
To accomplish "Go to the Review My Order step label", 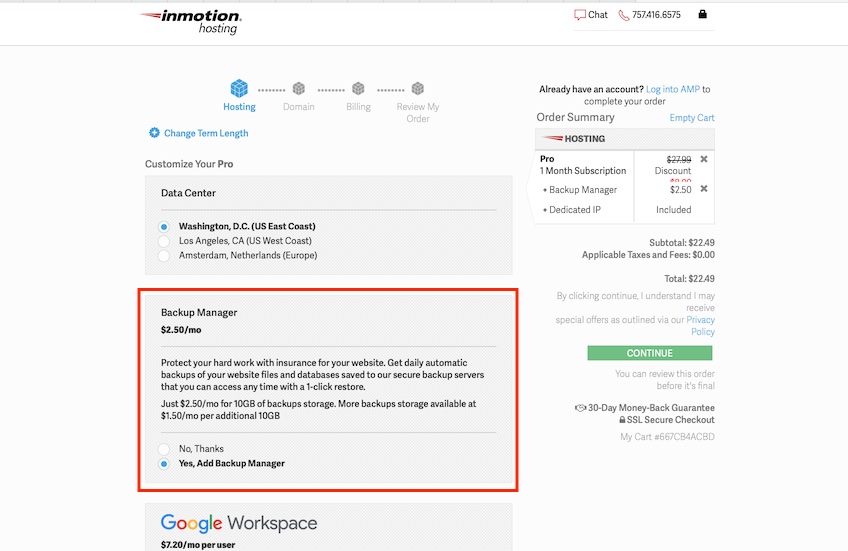I will click(x=418, y=112).
